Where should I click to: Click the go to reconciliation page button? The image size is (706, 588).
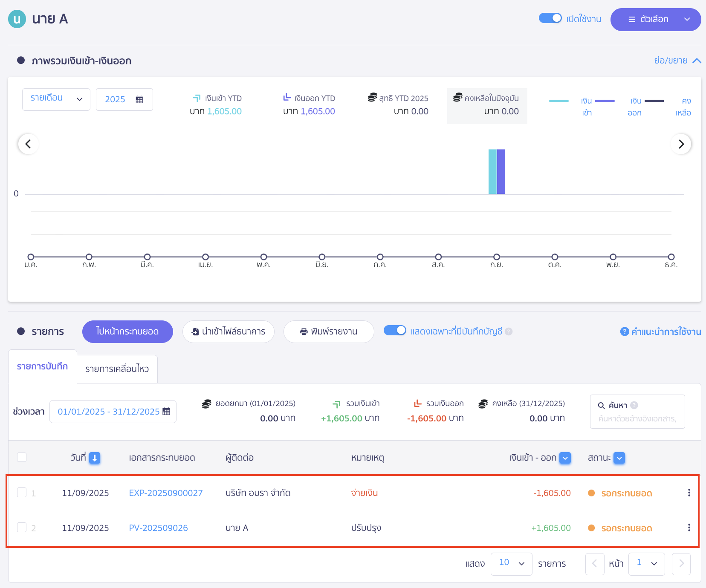point(127,331)
